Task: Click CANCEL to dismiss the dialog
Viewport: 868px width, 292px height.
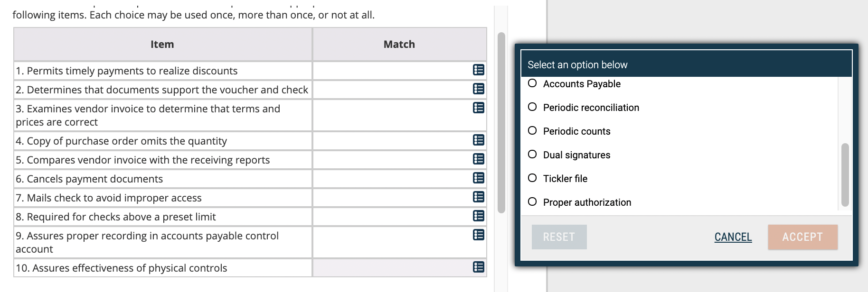Action: [733, 237]
